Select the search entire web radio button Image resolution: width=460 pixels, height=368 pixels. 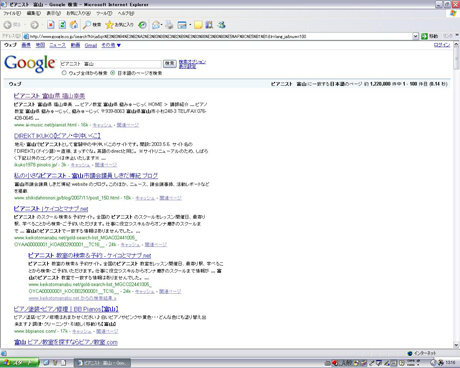click(x=64, y=73)
